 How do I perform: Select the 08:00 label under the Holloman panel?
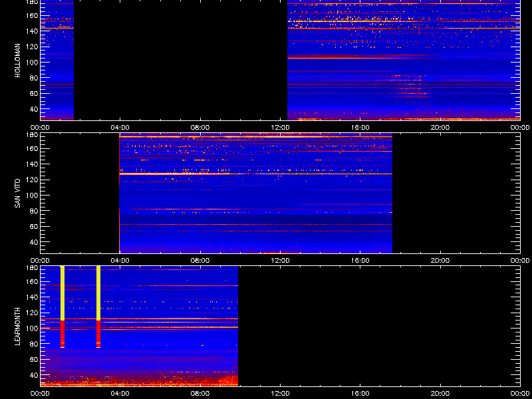[200, 128]
